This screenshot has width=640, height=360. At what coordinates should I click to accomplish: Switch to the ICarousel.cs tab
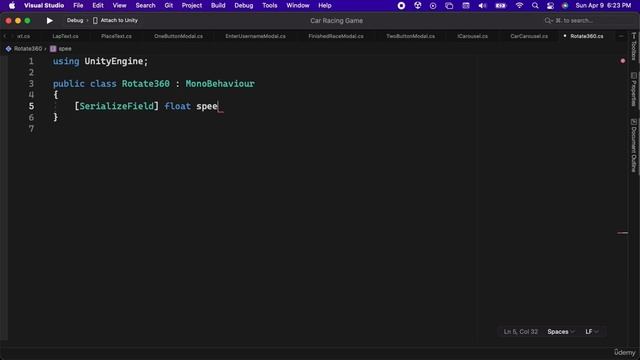(472, 36)
